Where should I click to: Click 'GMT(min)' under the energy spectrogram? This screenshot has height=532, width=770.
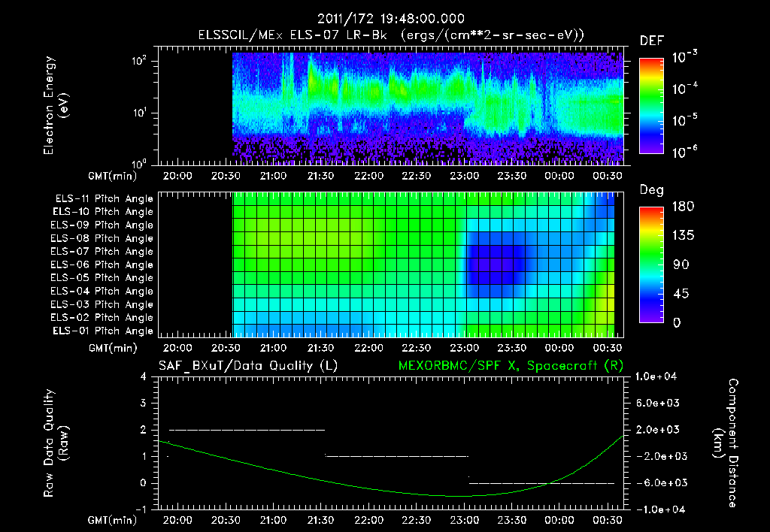[x=112, y=176]
